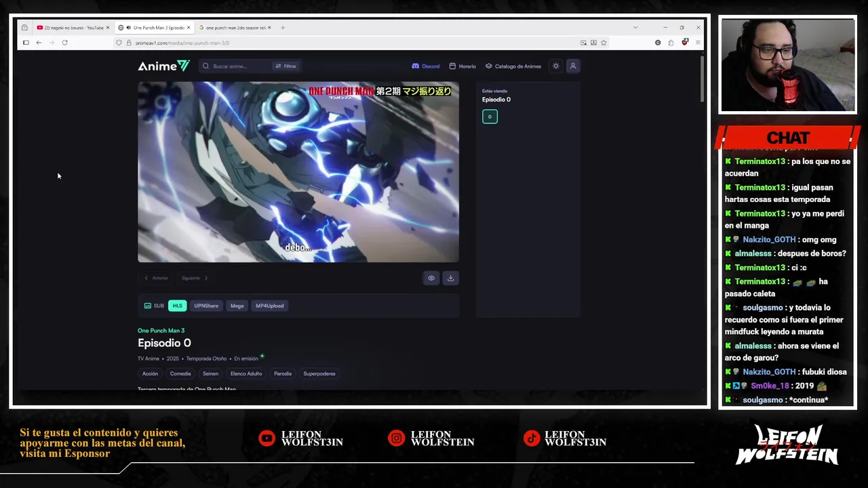The image size is (868, 488).
Task: Click the 'Temporada Otoño' text
Action: 206,359
